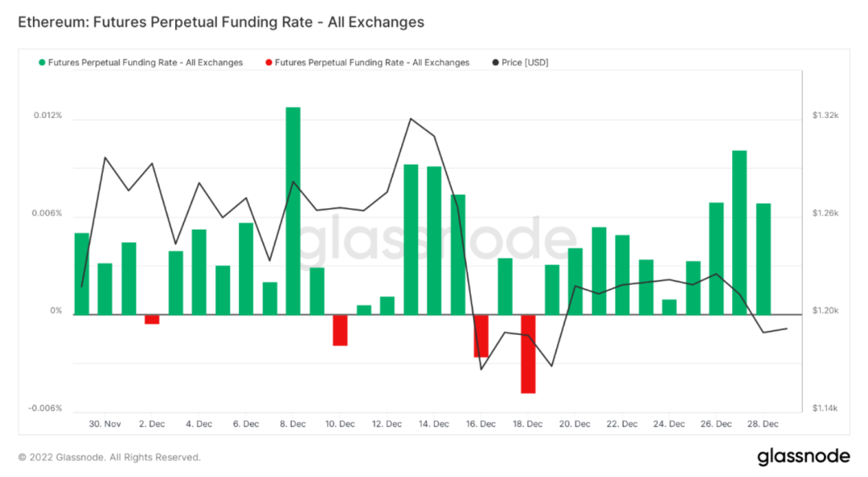Click the price line peak near 13 Dec
The image size is (868, 477).
(x=411, y=119)
